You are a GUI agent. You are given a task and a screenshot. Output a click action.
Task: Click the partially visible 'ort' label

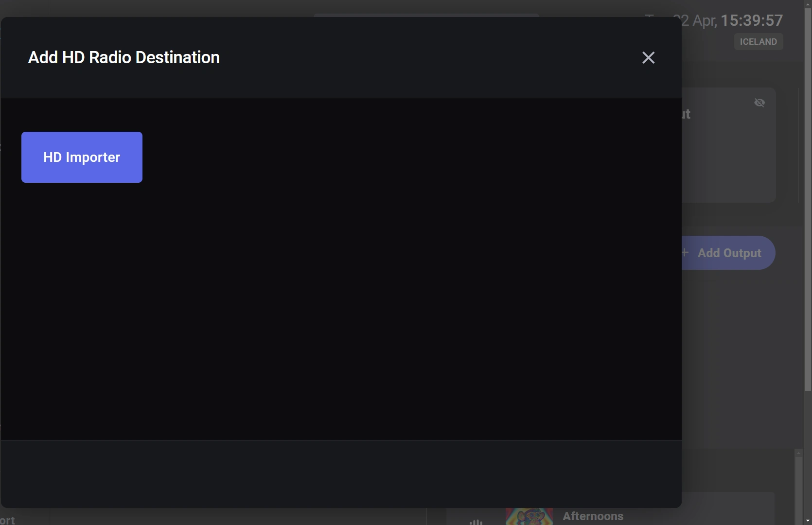tap(7, 520)
